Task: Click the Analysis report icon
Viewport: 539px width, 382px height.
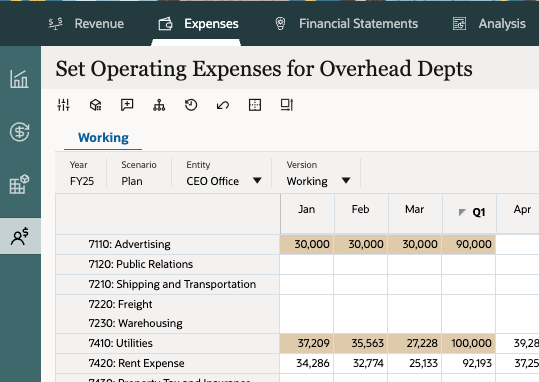Action: tap(459, 24)
